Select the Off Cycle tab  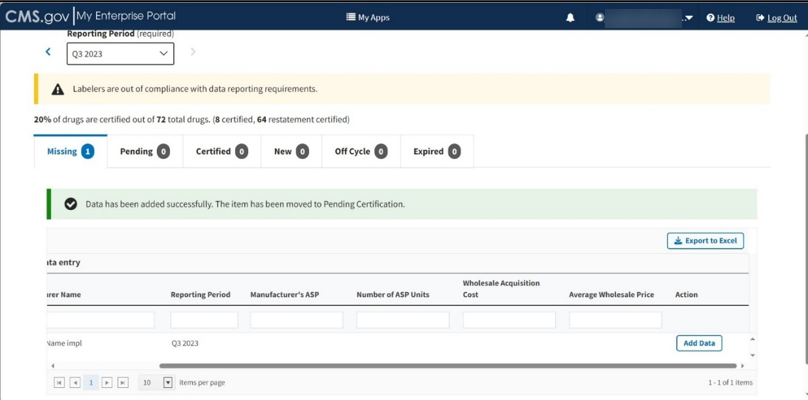click(360, 151)
